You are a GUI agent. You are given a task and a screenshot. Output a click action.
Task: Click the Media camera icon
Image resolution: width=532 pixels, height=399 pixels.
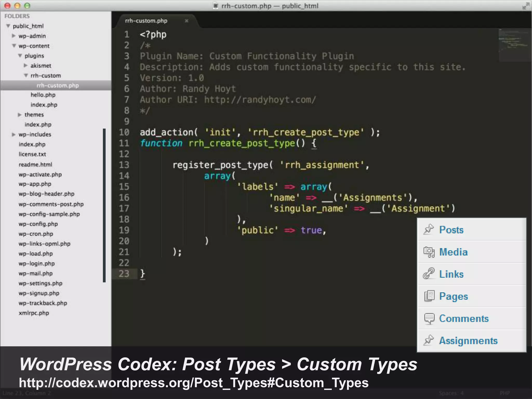click(429, 252)
